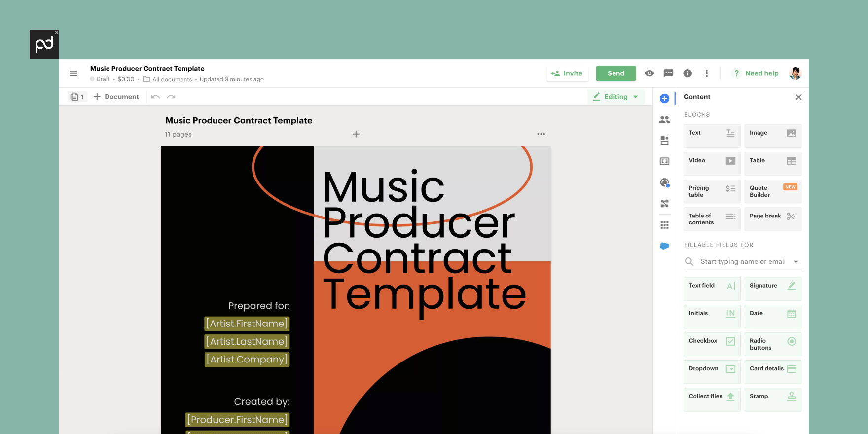Expand the fillable fields recipient dropdown arrow

pyautogui.click(x=796, y=262)
